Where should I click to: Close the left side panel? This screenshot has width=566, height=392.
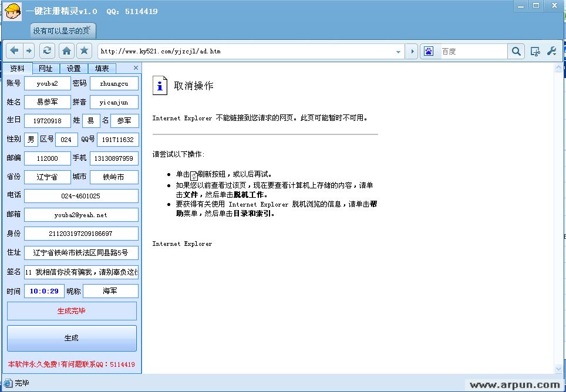tap(136, 68)
